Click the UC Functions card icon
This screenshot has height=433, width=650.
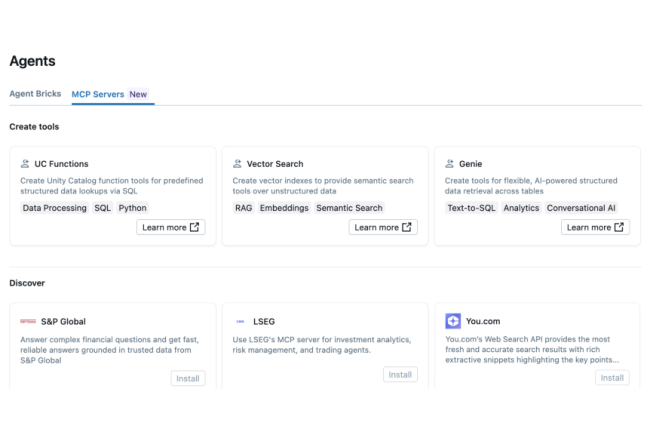click(25, 164)
